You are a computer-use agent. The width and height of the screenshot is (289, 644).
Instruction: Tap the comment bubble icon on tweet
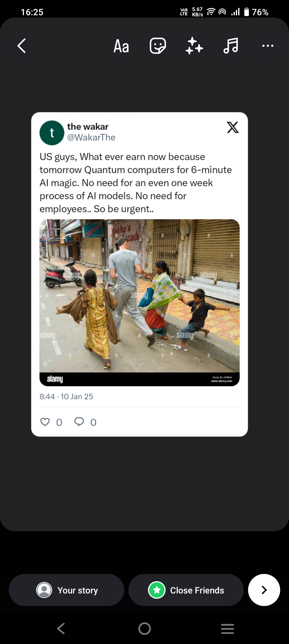(x=79, y=422)
